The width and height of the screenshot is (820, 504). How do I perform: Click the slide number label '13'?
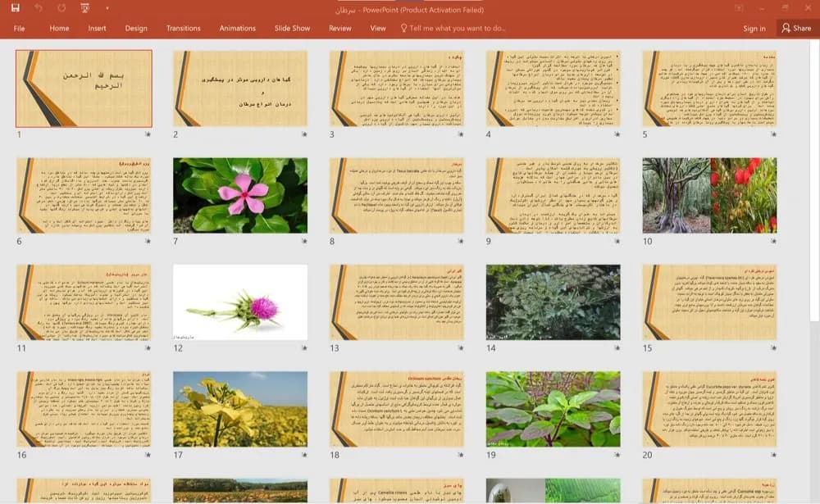coord(335,348)
